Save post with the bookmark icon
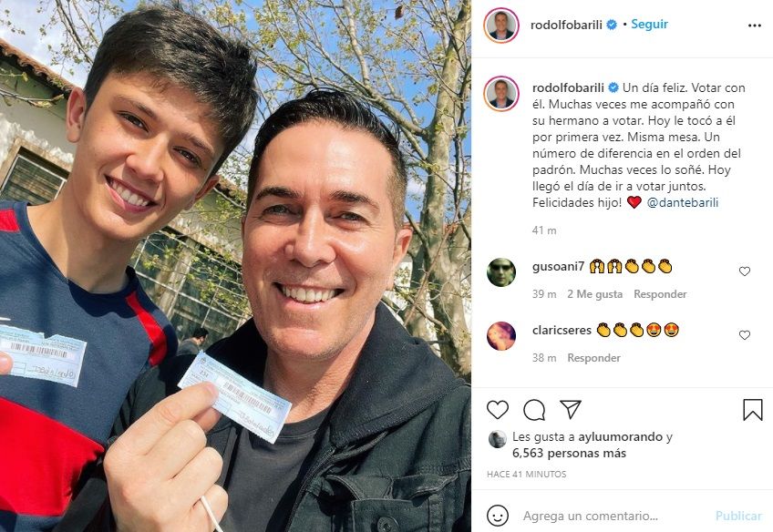 click(752, 409)
